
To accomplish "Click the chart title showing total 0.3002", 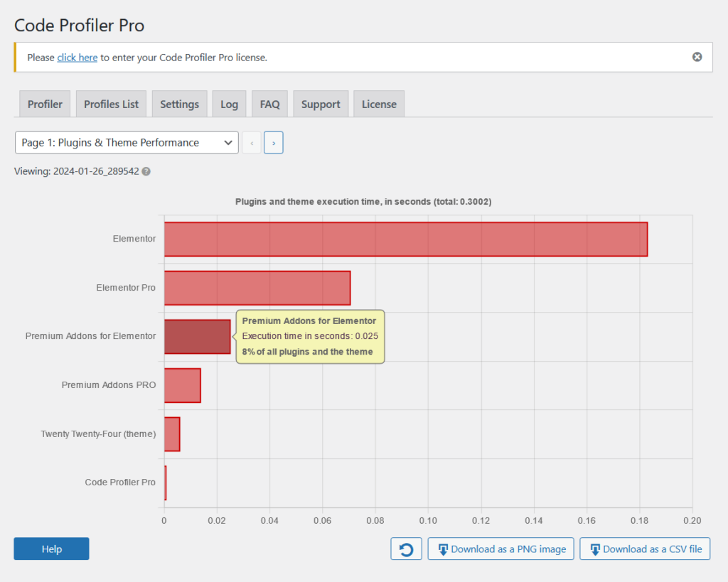I will coord(363,202).
